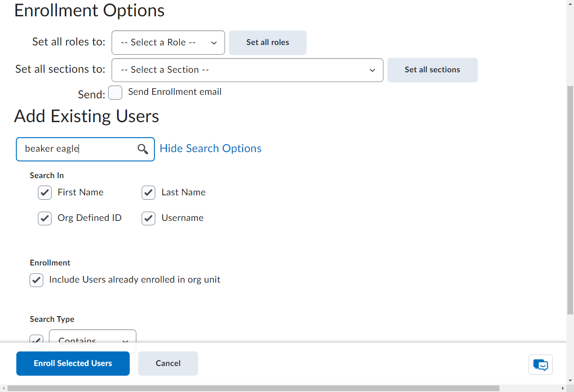The width and height of the screenshot is (574, 392).
Task: Click the Enrollment Options heading
Action: [x=90, y=10]
